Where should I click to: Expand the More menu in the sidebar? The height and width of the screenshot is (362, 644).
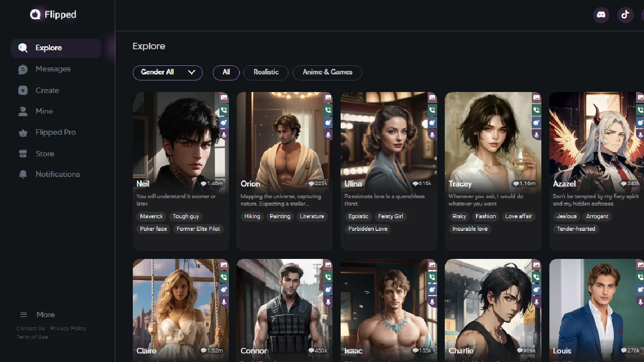point(45,314)
